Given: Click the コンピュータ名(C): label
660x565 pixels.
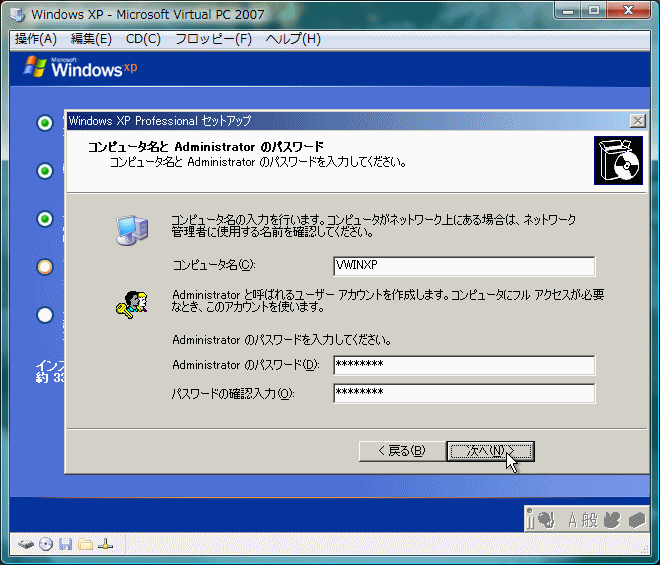Looking at the screenshot, I should click(214, 265).
